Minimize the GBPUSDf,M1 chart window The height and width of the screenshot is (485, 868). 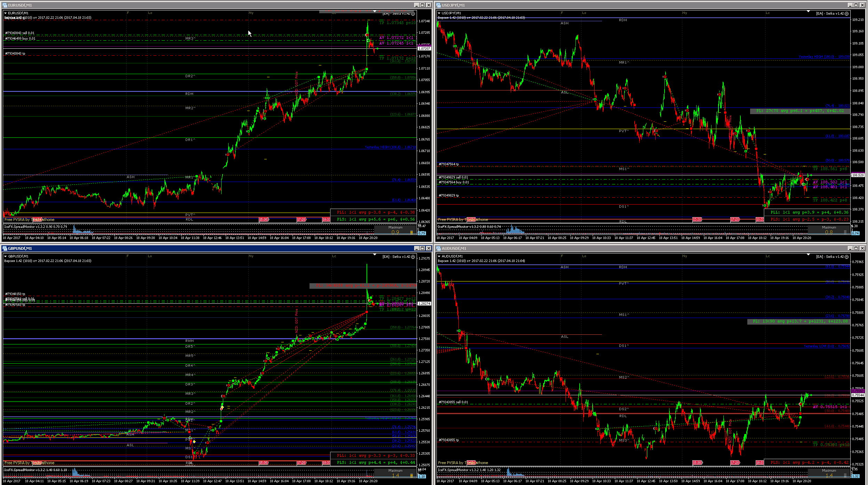click(x=416, y=248)
